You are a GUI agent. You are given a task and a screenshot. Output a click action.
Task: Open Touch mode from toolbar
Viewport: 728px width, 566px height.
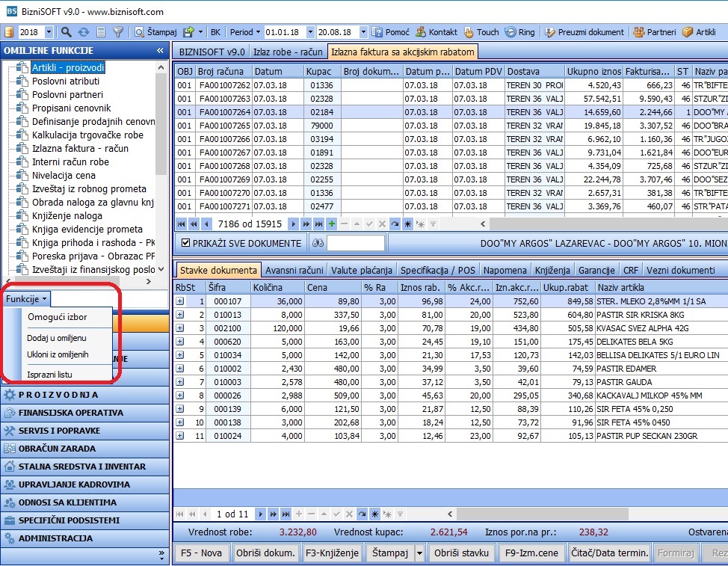pyautogui.click(x=481, y=32)
